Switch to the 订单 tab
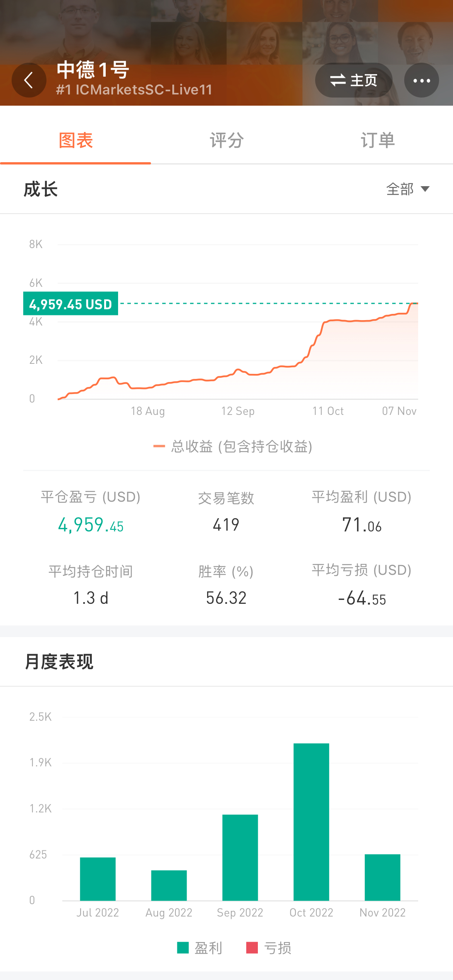Viewport: 453px width, 980px height. [377, 140]
